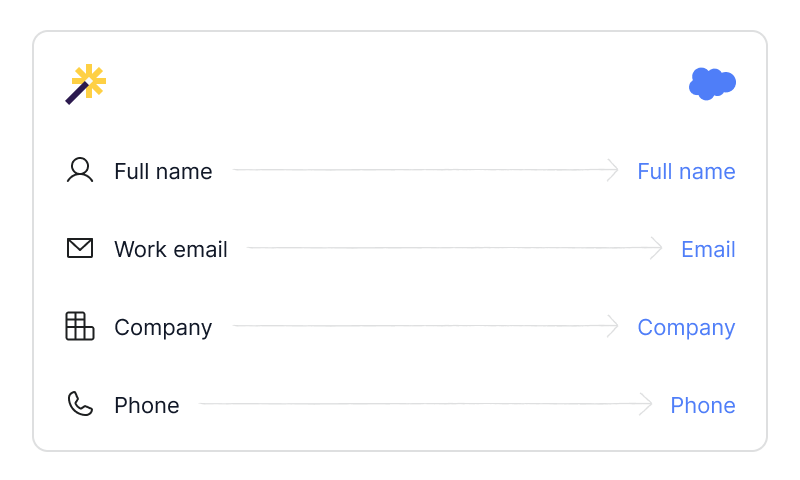800x480 pixels.
Task: Click the envelope icon beside Work email
Action: pos(80,248)
